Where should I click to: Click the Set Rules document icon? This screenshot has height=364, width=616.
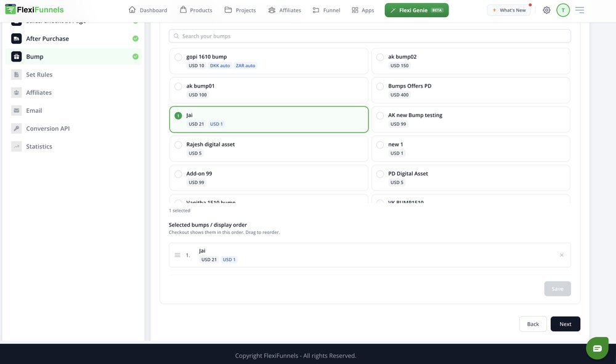tap(17, 75)
